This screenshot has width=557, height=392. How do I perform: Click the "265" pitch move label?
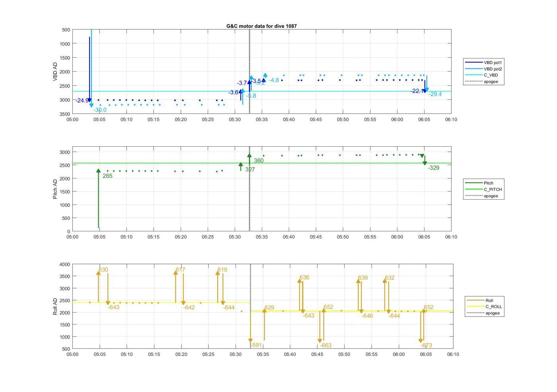click(x=107, y=176)
